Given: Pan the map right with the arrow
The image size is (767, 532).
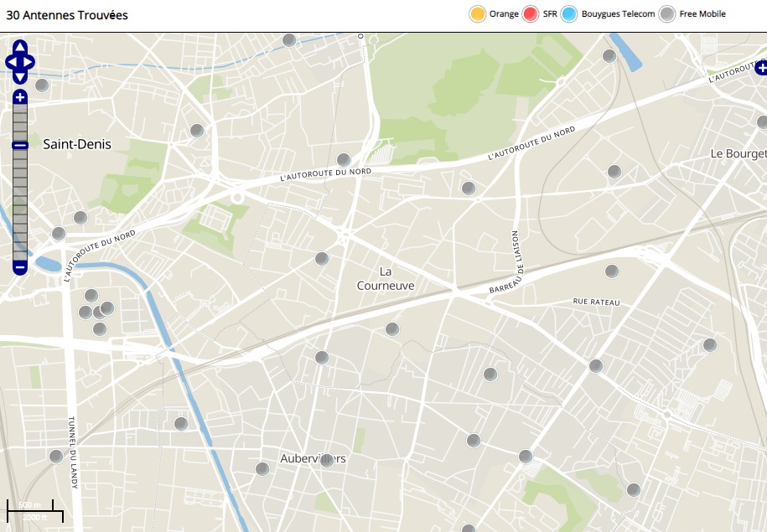Looking at the screenshot, I should pos(29,62).
